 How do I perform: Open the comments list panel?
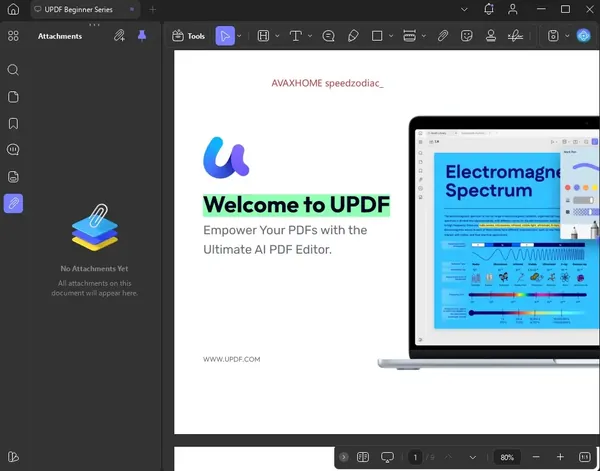(13, 150)
